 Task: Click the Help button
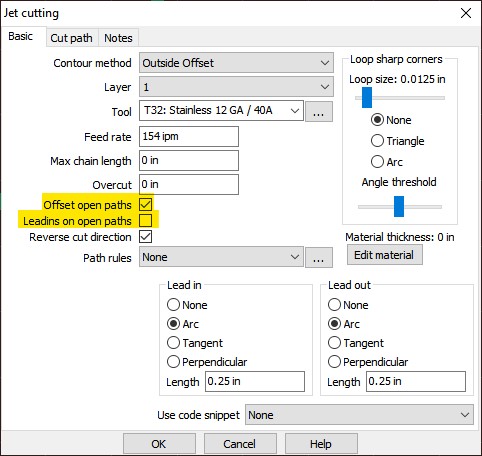[321, 444]
